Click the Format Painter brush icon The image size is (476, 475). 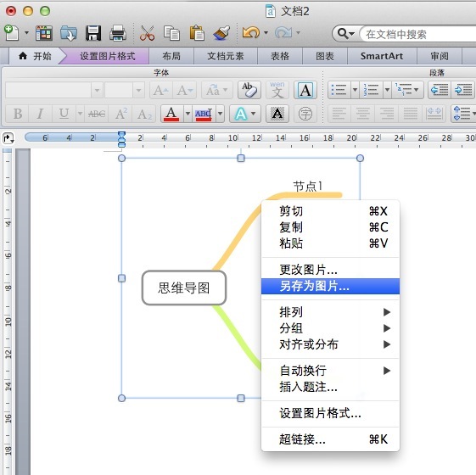pyautogui.click(x=221, y=33)
